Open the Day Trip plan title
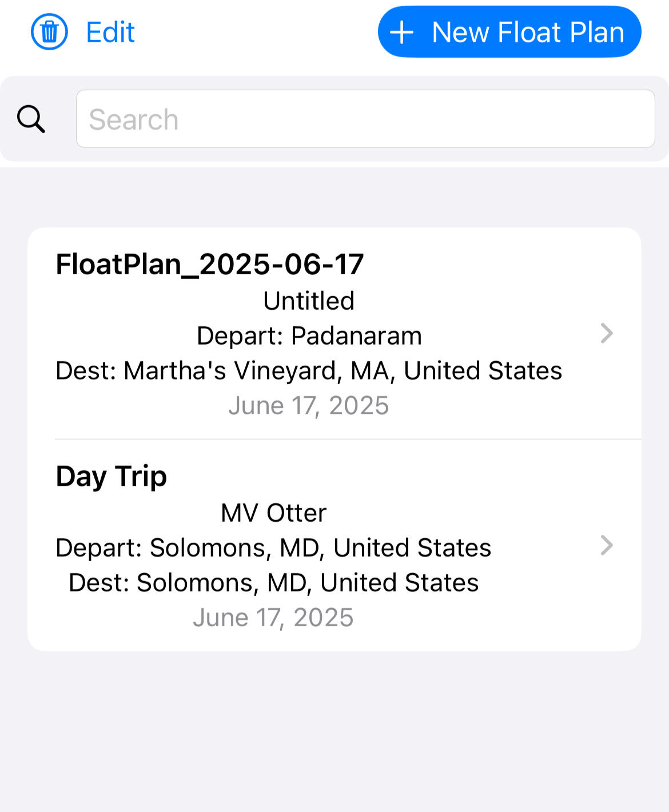Screen dimensions: 669x812 111,477
